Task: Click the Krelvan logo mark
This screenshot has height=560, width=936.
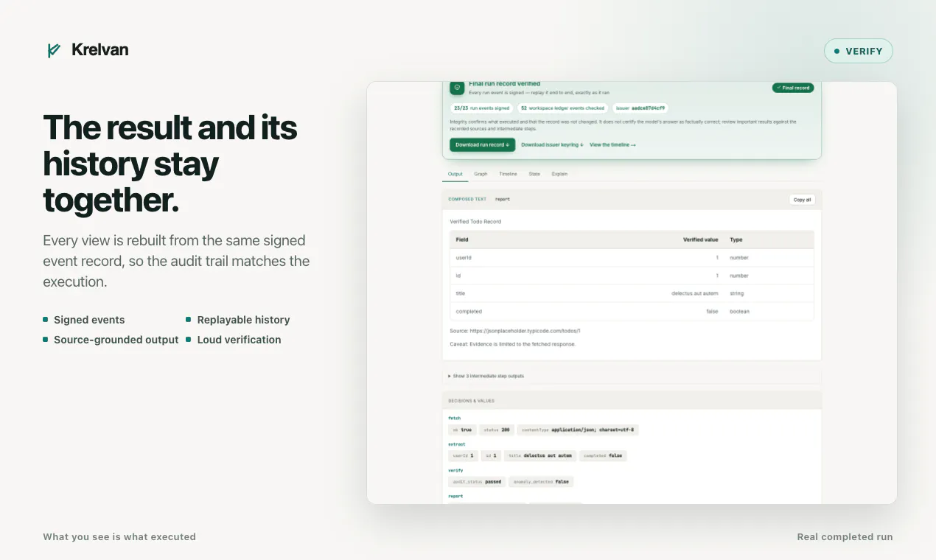Action: tap(53, 50)
